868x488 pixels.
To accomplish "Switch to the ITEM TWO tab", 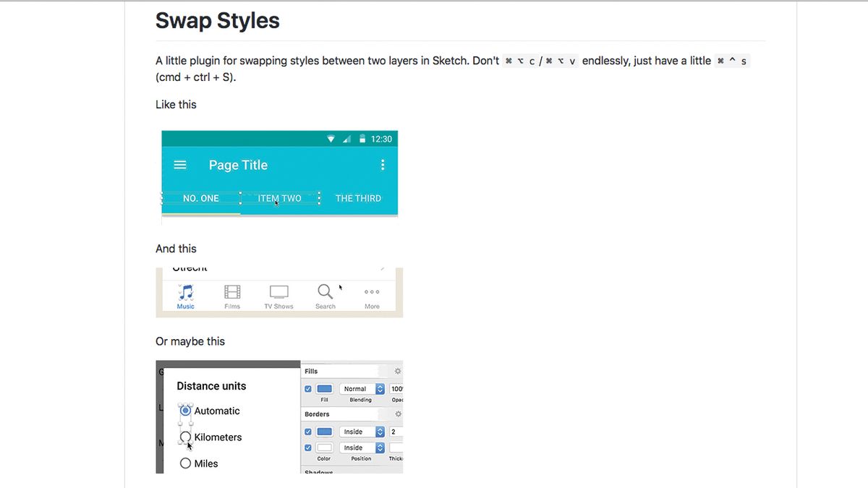I will tap(281, 197).
